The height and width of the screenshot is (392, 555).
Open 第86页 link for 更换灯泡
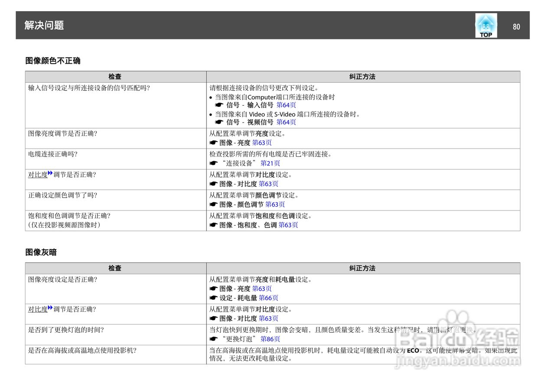(x=270, y=339)
